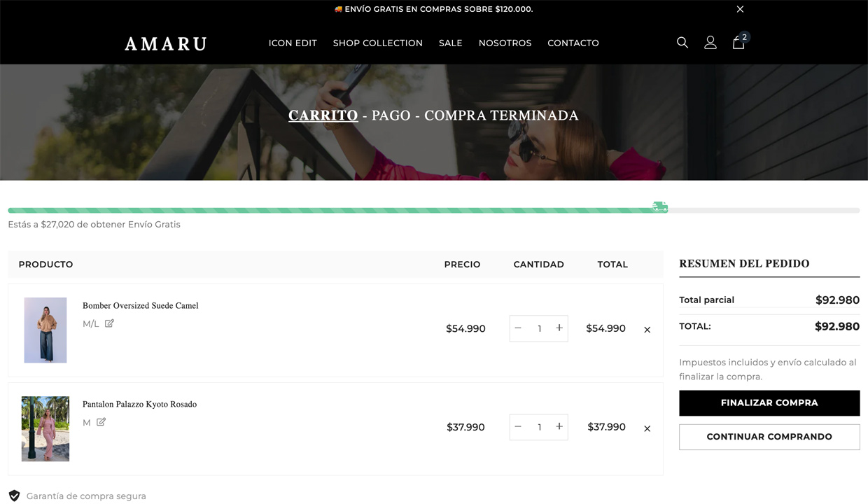
Task: Increase quantity of Bomber Oversized Suede Camel
Action: coord(559,328)
